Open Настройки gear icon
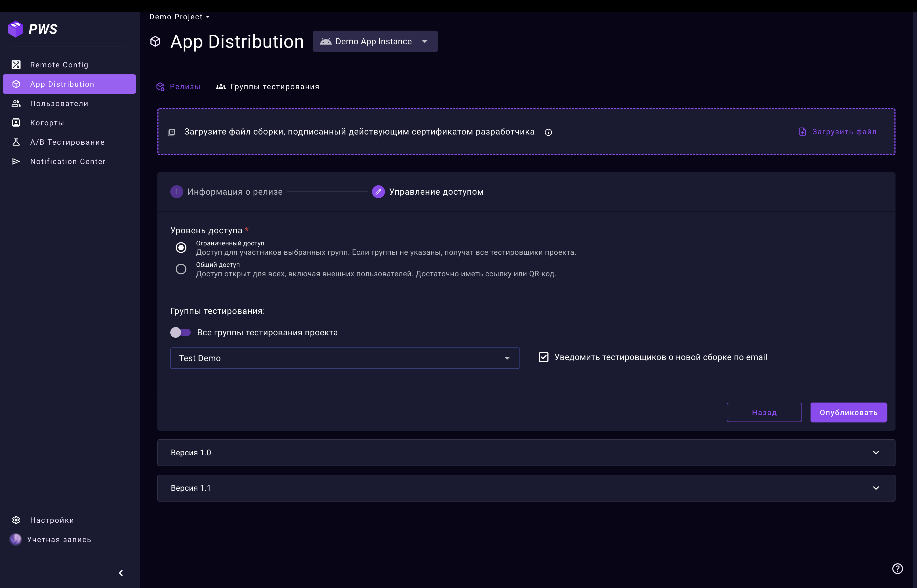Image resolution: width=917 pixels, height=588 pixels. coord(16,520)
